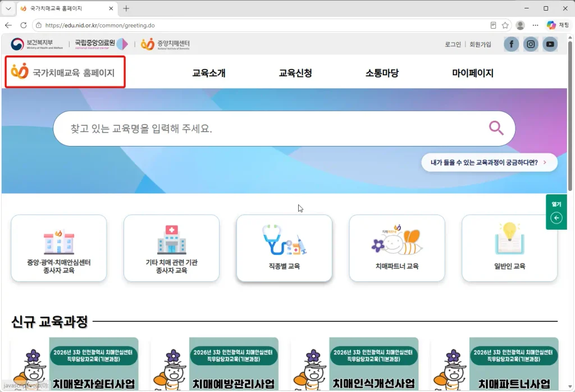This screenshot has width=575, height=392.
Task: Click the 회원가입 link
Action: pos(480,44)
